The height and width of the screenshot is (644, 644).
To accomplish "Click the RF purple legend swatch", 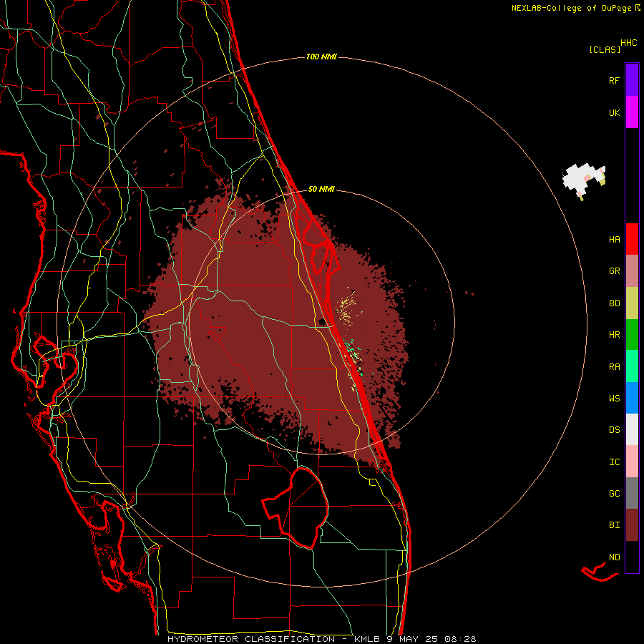I will (x=632, y=80).
